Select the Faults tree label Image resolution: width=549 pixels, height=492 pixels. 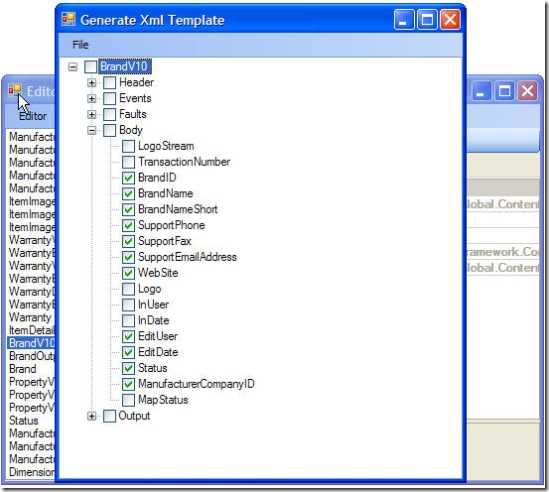click(x=133, y=114)
